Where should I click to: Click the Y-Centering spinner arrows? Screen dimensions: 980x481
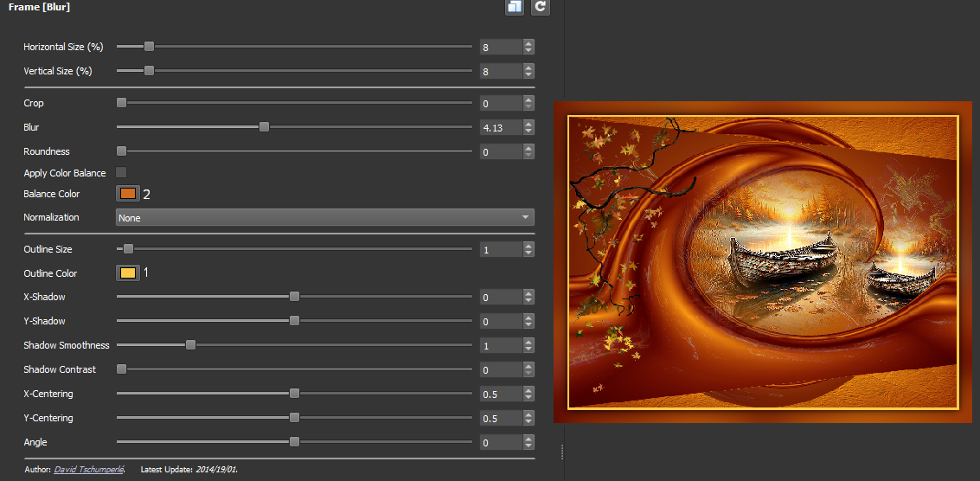pos(528,419)
